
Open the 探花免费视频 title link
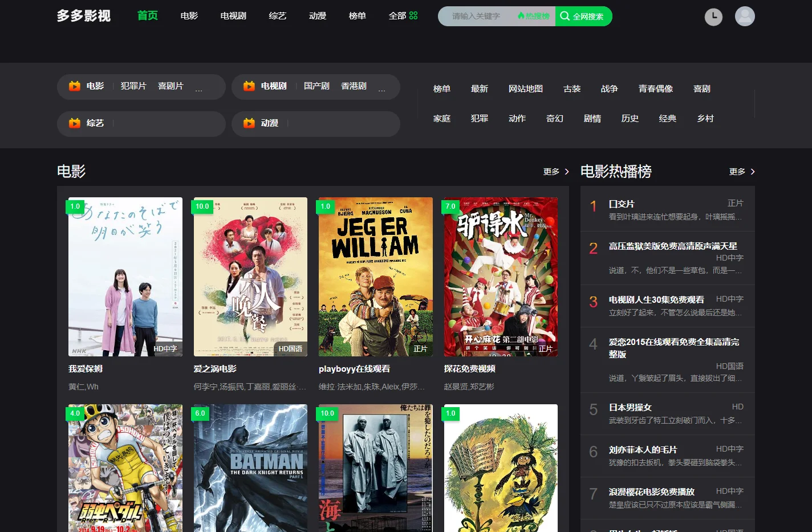pyautogui.click(x=470, y=369)
